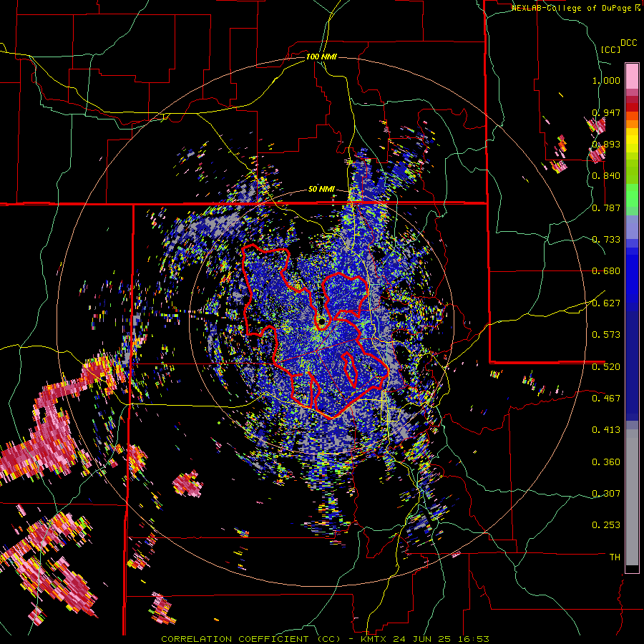Click the 0.893 scale value
The height and width of the screenshot is (644, 644).
click(606, 144)
